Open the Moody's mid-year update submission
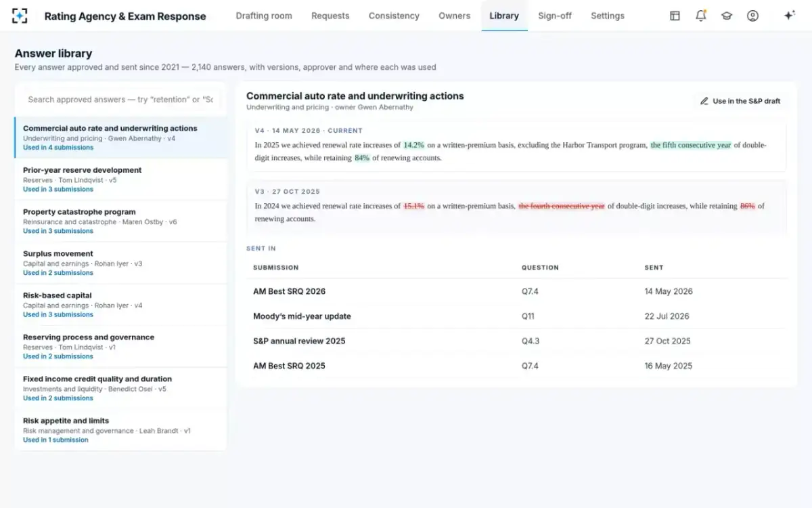812x508 pixels. coord(302,316)
